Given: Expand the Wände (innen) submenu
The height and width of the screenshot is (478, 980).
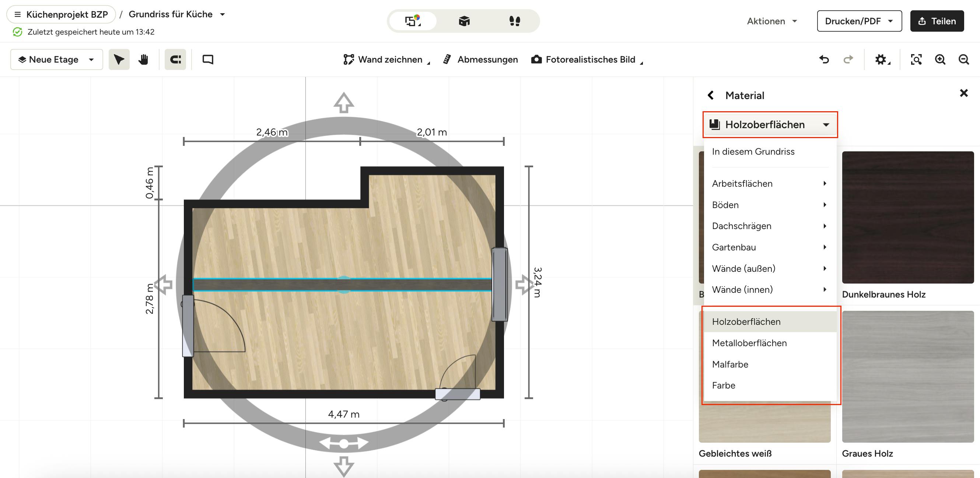Looking at the screenshot, I should coord(770,289).
